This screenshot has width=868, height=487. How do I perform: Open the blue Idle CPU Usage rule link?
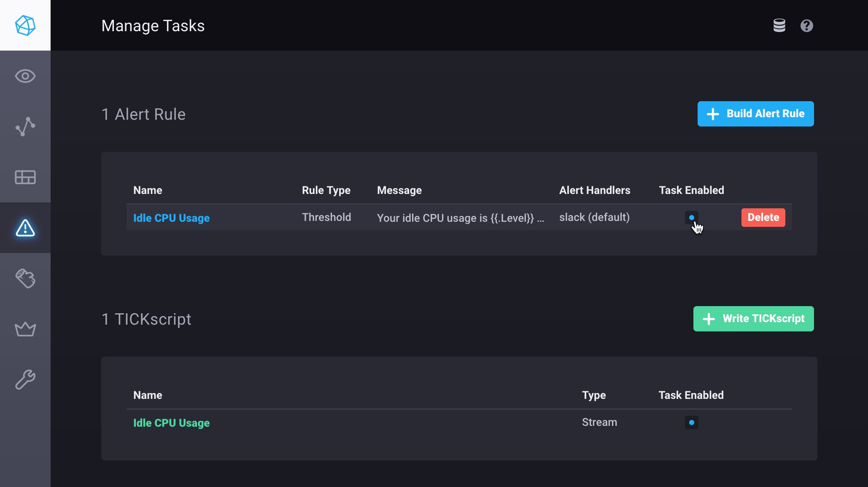tap(171, 218)
